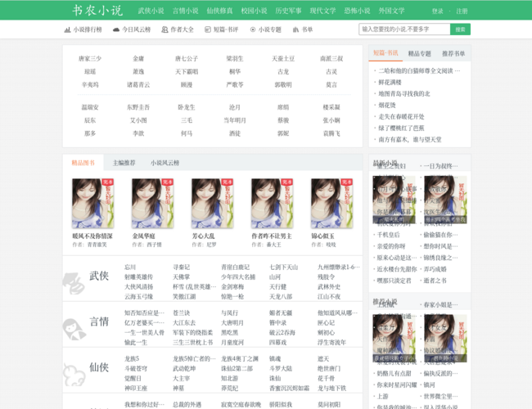
Task: Switch to the 主编推荐 tab
Action: pos(124,163)
